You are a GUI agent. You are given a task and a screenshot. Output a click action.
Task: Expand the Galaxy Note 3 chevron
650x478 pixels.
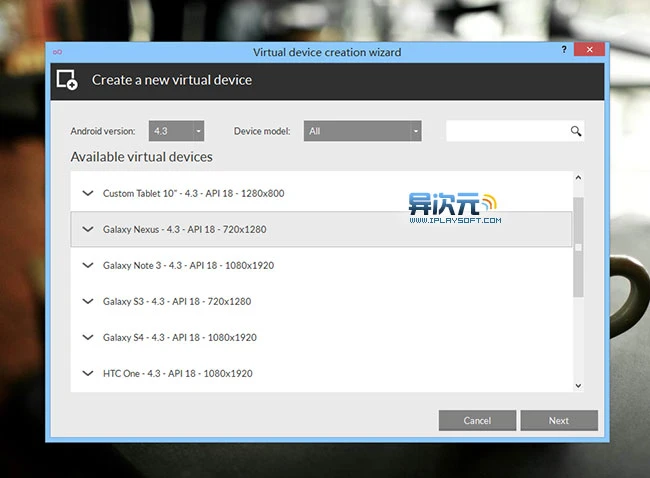pos(88,265)
